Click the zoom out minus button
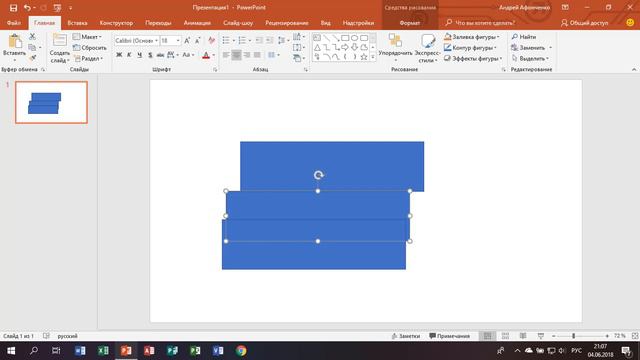Image resolution: width=640 pixels, height=360 pixels. [x=553, y=336]
